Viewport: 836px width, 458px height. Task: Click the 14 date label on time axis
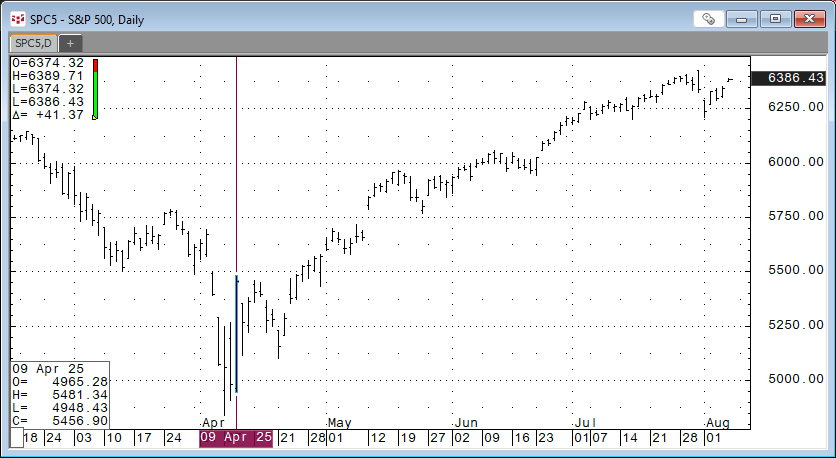pos(630,438)
